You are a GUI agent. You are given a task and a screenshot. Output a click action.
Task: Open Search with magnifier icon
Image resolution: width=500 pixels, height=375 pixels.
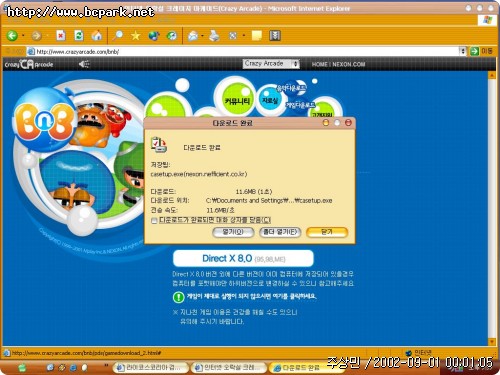coord(117,35)
